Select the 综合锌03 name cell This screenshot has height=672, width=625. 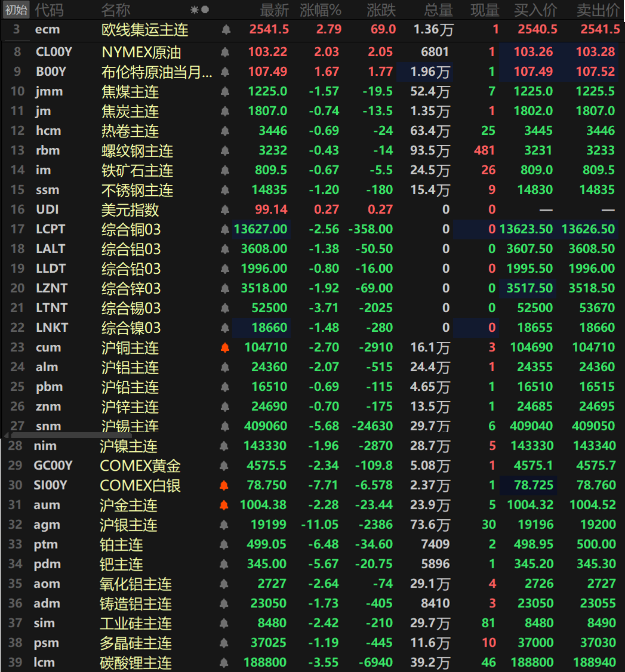[x=131, y=289]
